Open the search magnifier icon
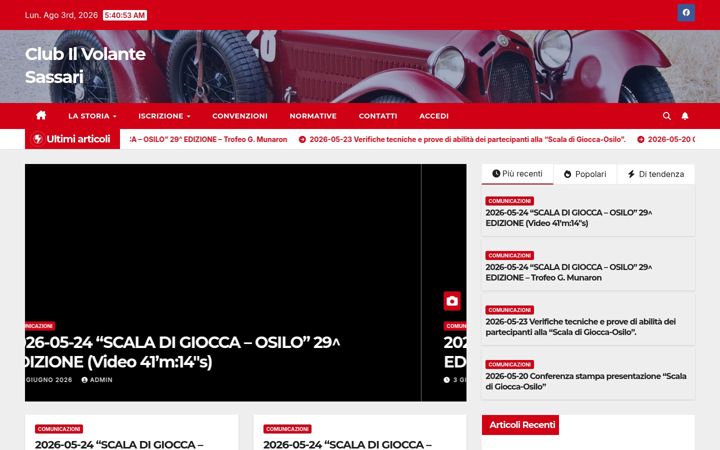Viewport: 720px width, 450px height. pyautogui.click(x=666, y=116)
